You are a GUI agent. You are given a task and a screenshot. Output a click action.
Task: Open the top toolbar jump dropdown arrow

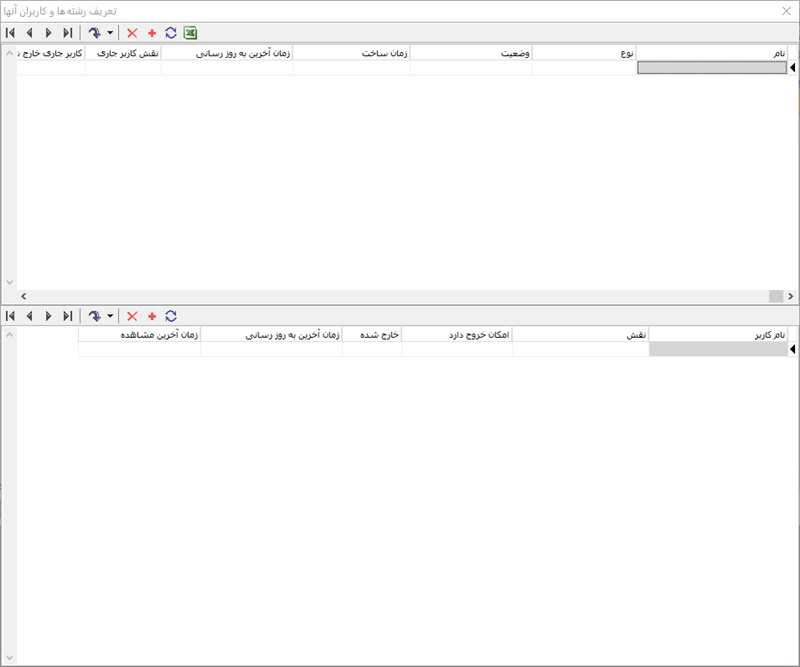(110, 33)
